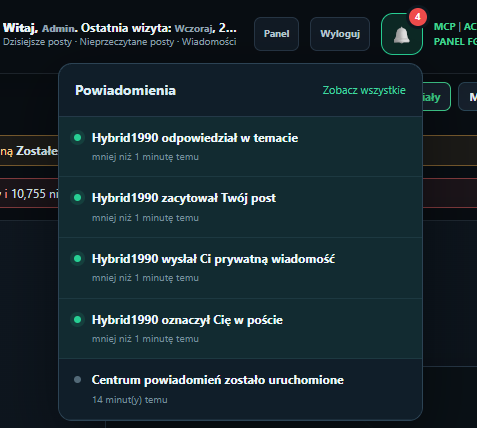Log out with the Wyloguj button
Screen dimensions: 477x428
tap(340, 34)
